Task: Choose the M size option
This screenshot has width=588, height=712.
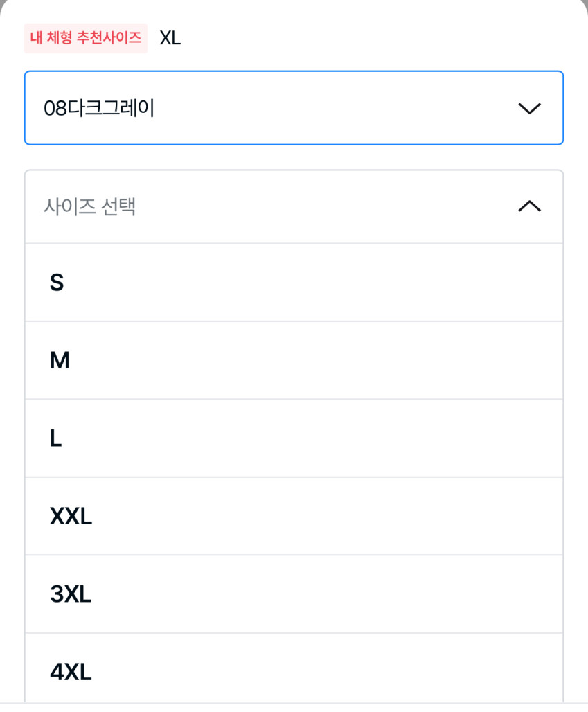Action: pyautogui.click(x=294, y=360)
